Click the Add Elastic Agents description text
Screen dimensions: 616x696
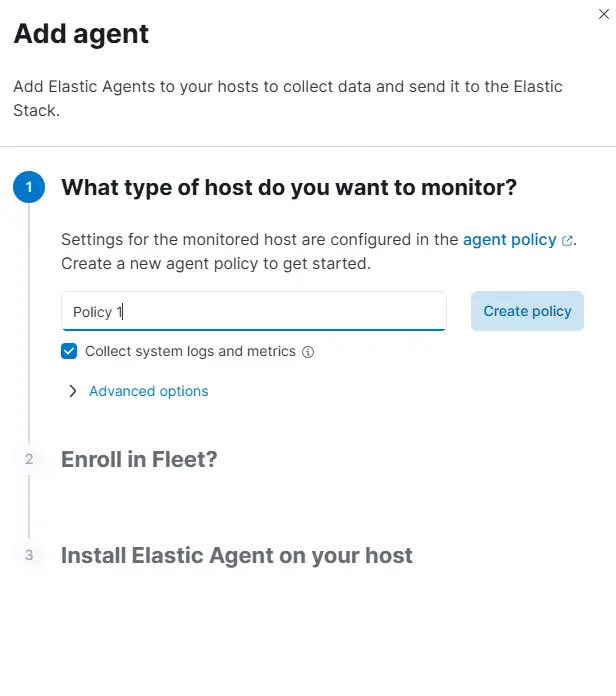[288, 98]
